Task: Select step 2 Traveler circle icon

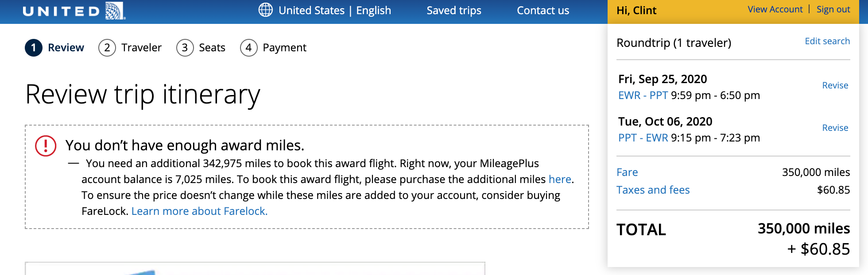Action: click(107, 48)
